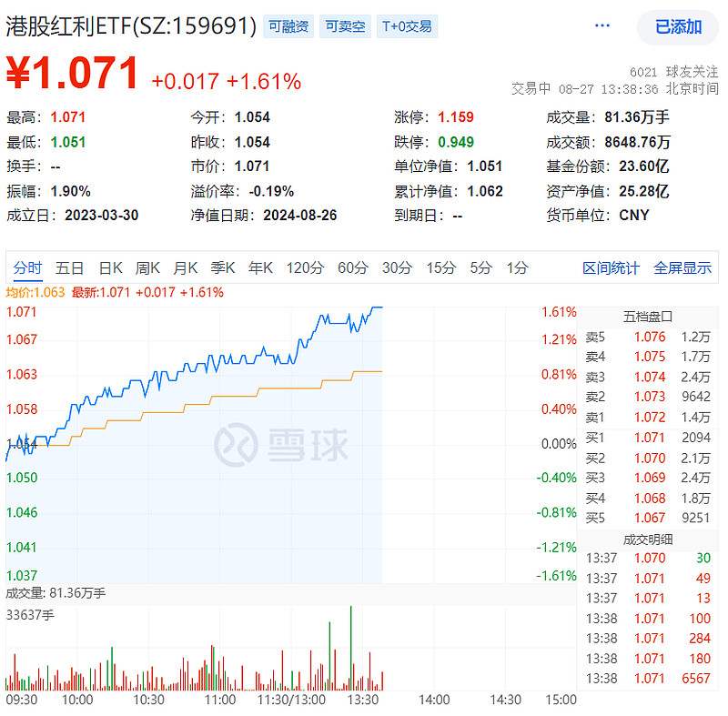Click the tallest green volume bar near 13:30
This screenshot has width=728, height=716.
tap(351, 648)
